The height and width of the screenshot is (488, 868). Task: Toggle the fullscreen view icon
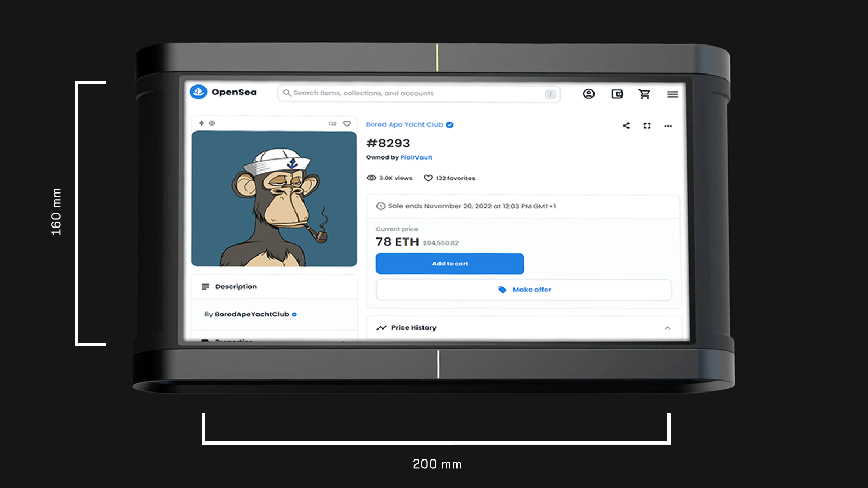click(x=647, y=126)
